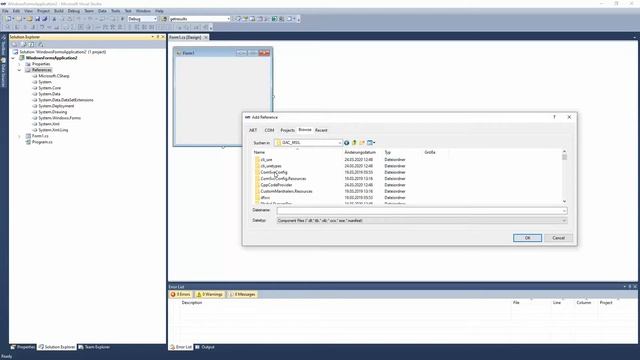Open the Debug menu

coord(73,11)
